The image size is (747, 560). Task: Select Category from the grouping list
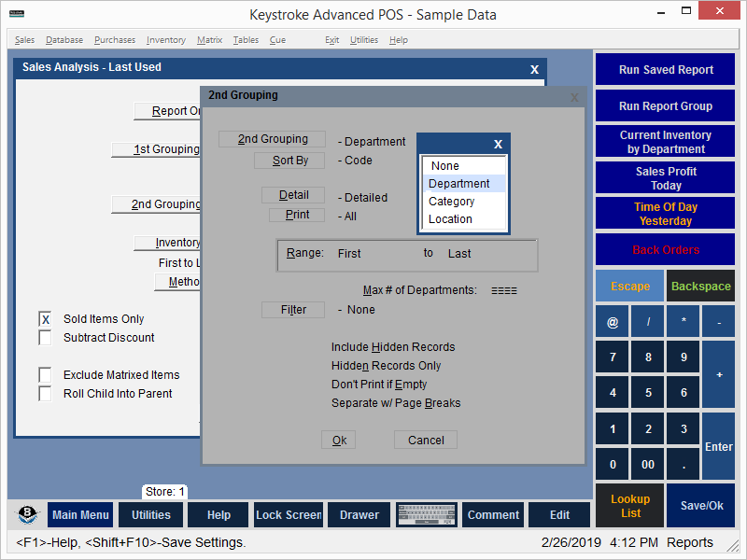tap(452, 202)
